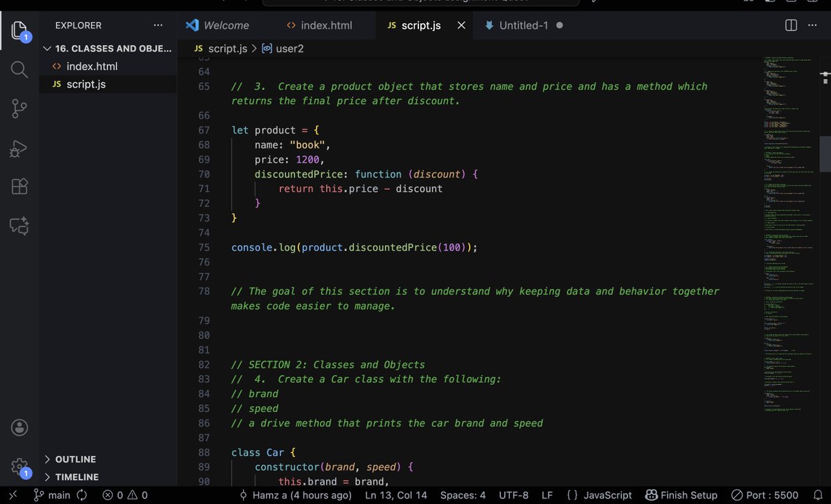Click line number 88 in the gutter
The height and width of the screenshot is (504, 831).
tap(204, 452)
